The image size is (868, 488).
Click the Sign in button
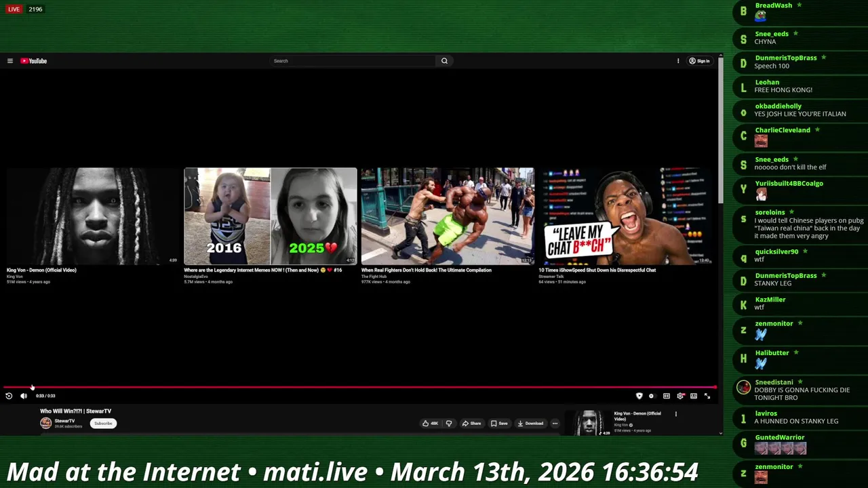[x=699, y=61]
